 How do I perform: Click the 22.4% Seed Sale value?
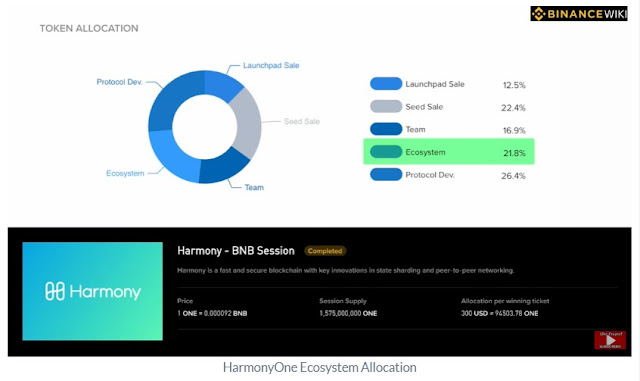513,108
